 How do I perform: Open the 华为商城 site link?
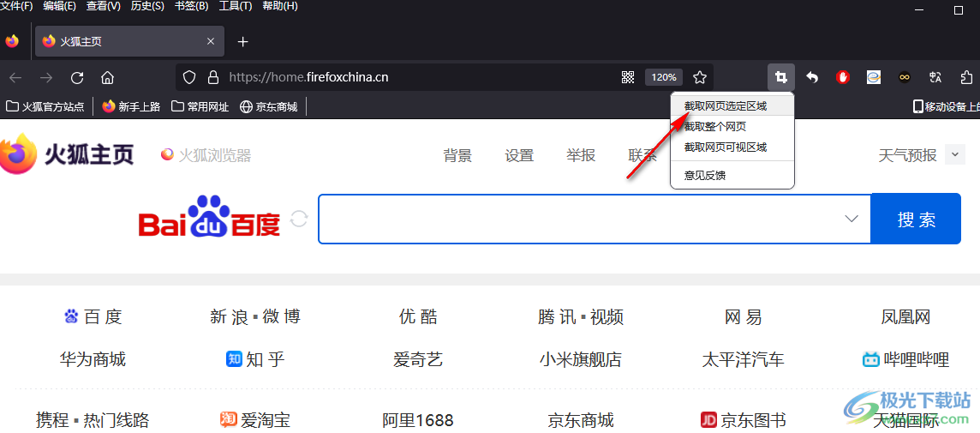tap(93, 359)
